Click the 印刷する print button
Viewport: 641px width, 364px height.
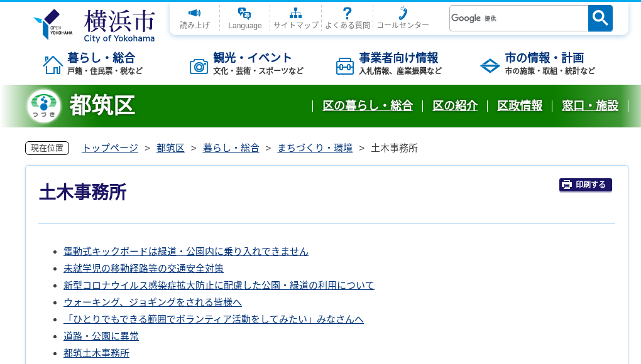(x=585, y=185)
